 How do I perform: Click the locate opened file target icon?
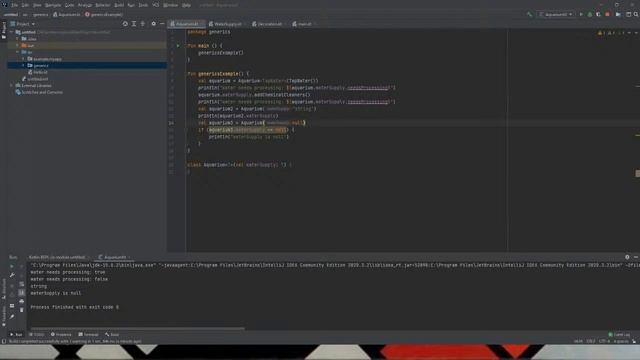coord(125,24)
